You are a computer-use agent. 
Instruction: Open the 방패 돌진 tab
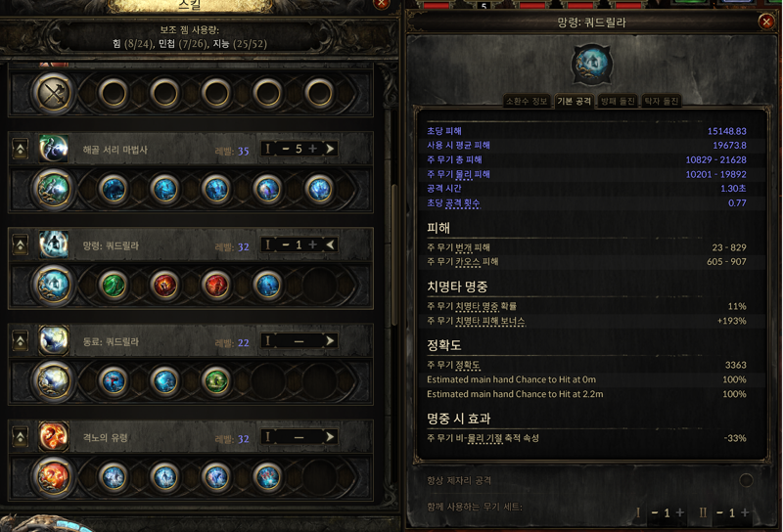(618, 102)
